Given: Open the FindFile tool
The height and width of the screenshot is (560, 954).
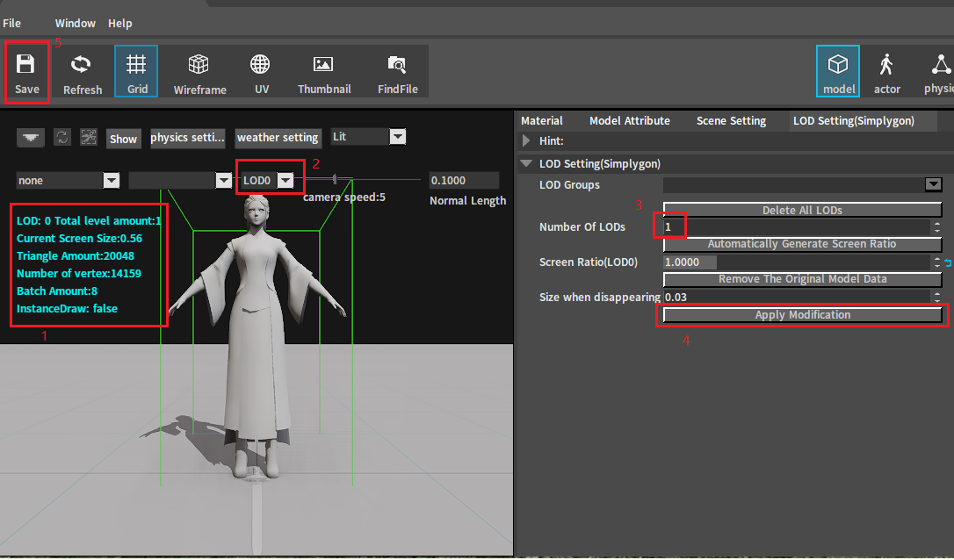Looking at the screenshot, I should 397,72.
